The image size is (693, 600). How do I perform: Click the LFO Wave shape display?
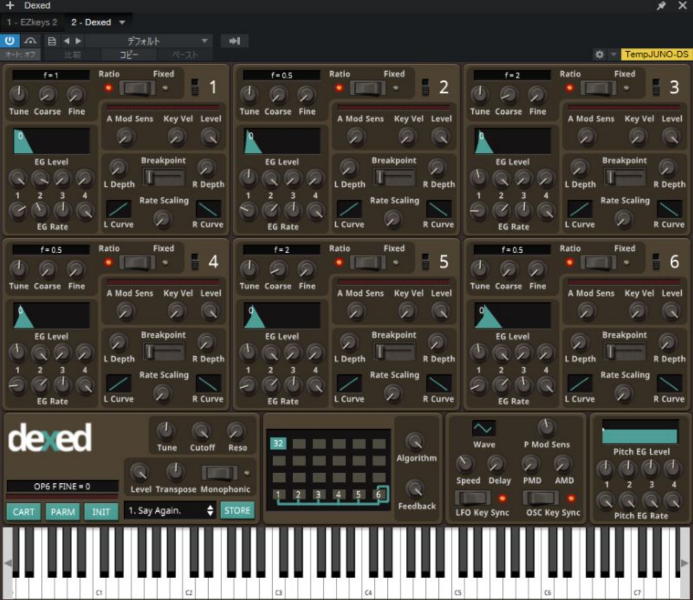point(484,428)
